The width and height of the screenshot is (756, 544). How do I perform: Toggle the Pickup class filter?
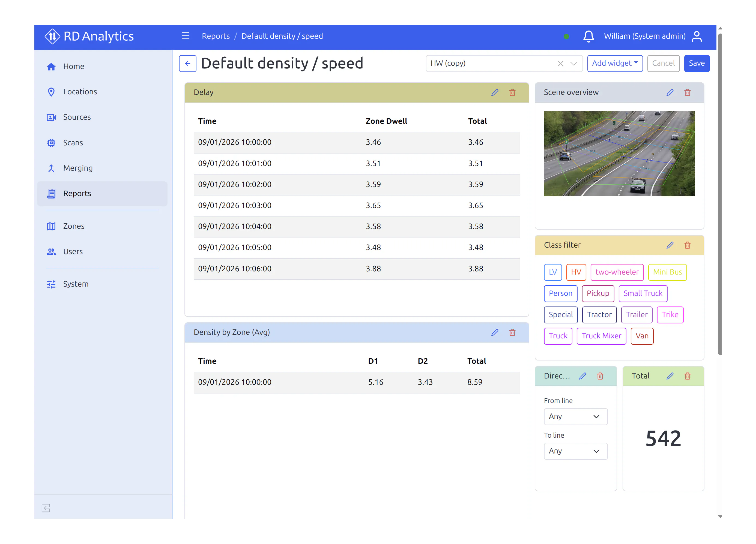coord(598,293)
